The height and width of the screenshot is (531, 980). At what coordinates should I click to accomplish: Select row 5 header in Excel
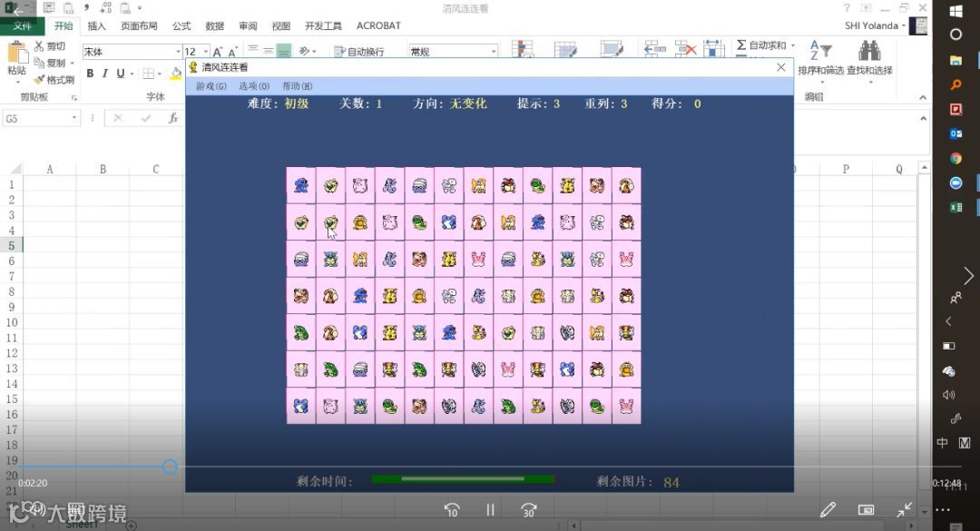click(11, 246)
